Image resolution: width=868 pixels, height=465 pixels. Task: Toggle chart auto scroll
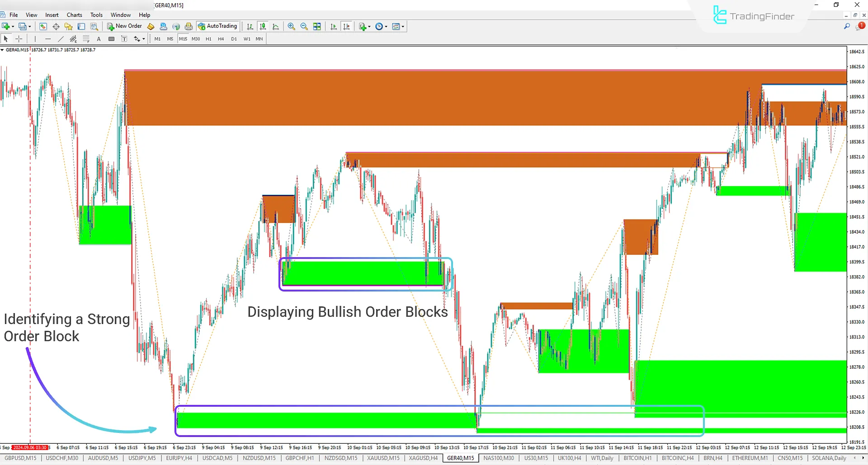click(x=333, y=26)
